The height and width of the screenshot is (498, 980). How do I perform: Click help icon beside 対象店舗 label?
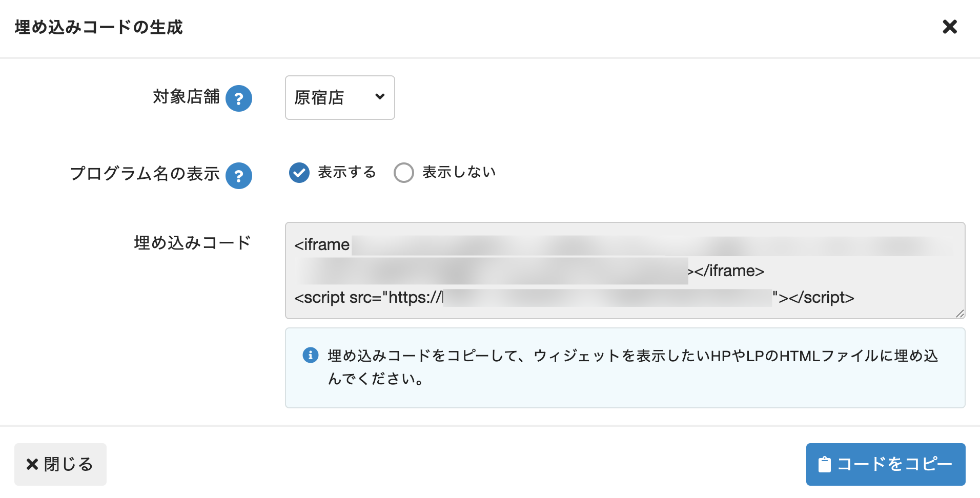coord(239,98)
